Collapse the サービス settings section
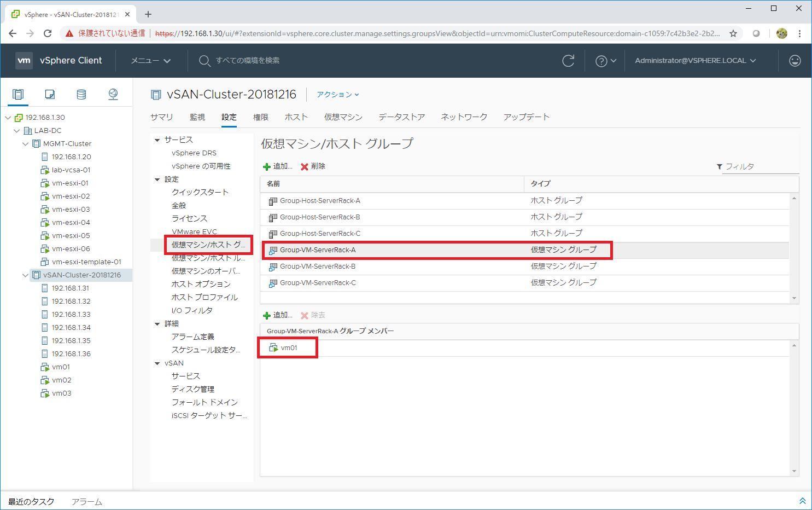Screen dimensions: 812x510 [x=157, y=140]
